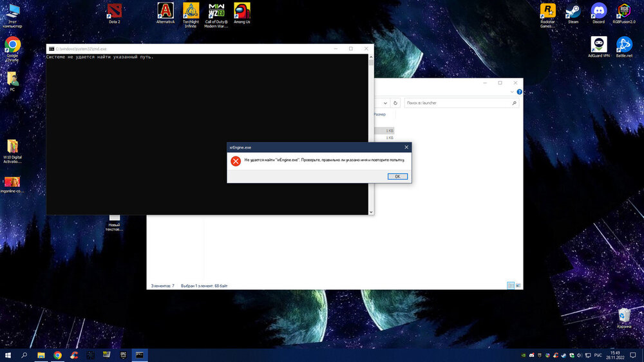Switch Explorer to large icons view
Screen dimensions: 644x362
(518, 285)
